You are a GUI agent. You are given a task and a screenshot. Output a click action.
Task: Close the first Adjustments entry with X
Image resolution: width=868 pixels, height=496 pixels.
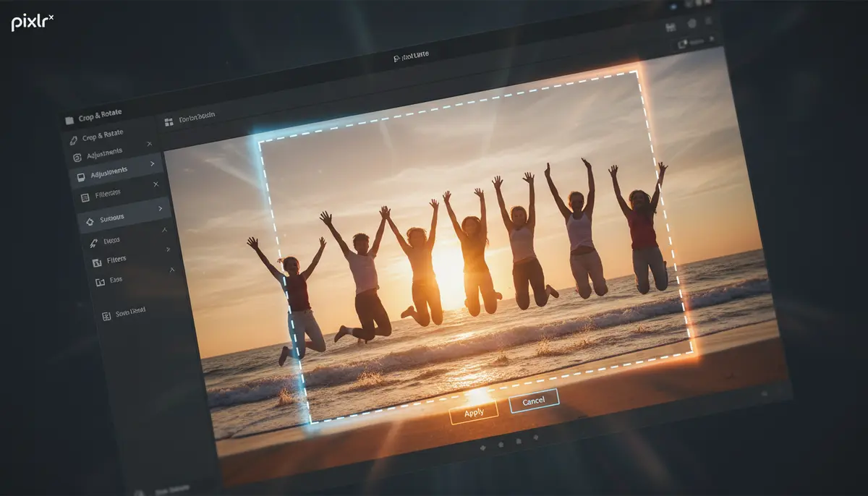[149, 144]
